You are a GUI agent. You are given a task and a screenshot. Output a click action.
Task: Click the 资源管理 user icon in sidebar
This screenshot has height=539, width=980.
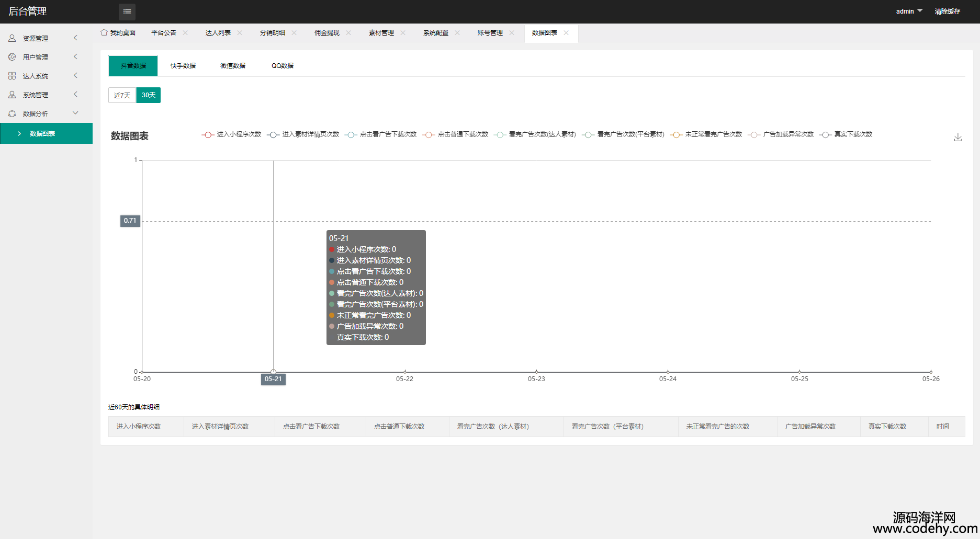tap(12, 38)
